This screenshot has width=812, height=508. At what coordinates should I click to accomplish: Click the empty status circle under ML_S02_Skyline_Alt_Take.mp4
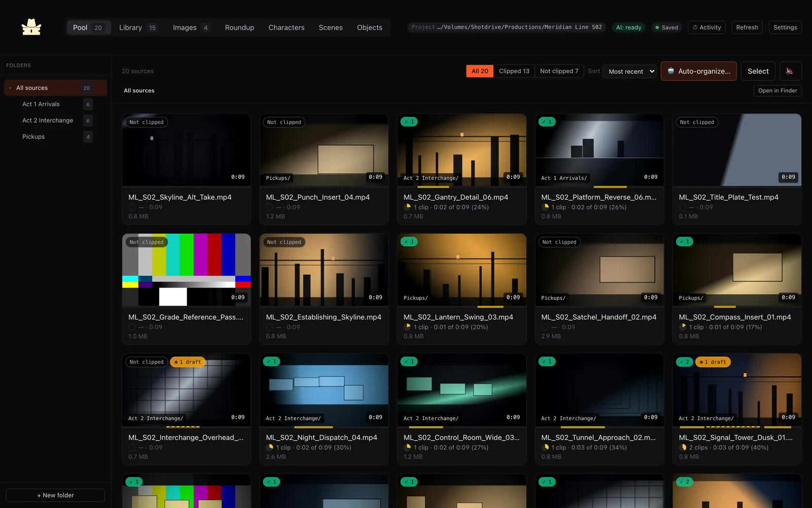pyautogui.click(x=132, y=207)
